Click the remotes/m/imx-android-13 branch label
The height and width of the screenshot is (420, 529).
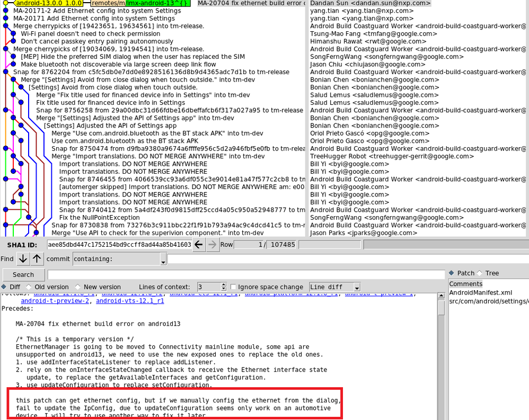click(140, 3)
